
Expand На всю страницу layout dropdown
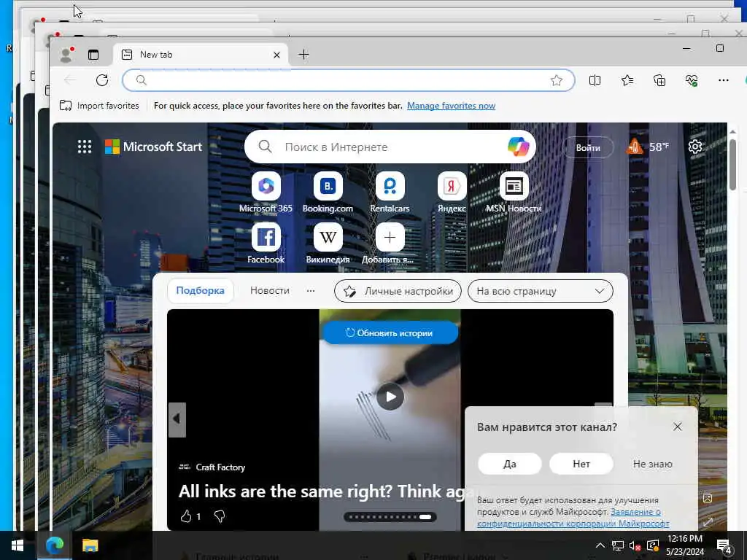541,291
